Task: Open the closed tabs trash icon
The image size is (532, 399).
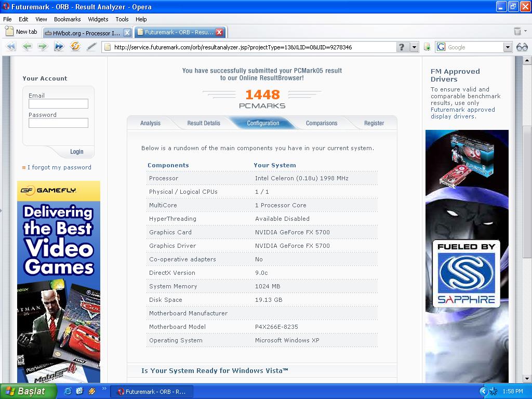Action: pyautogui.click(x=517, y=31)
